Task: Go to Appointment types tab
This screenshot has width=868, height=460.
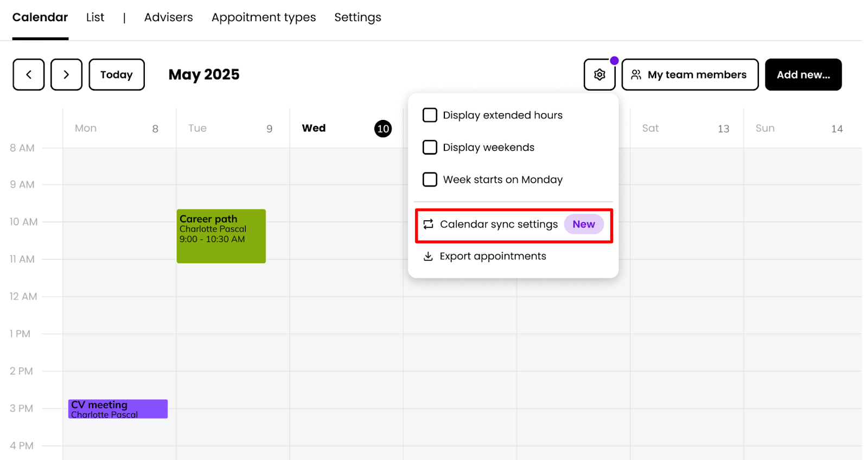Action: click(x=264, y=17)
